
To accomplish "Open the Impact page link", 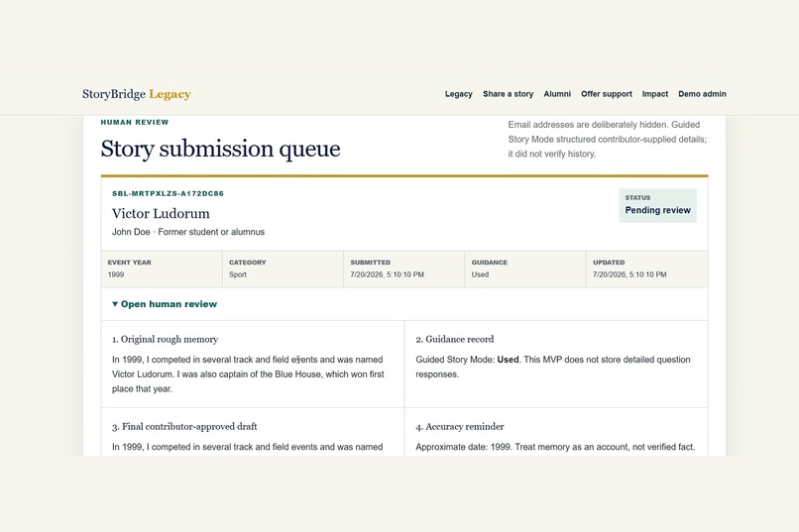I will coord(655,94).
